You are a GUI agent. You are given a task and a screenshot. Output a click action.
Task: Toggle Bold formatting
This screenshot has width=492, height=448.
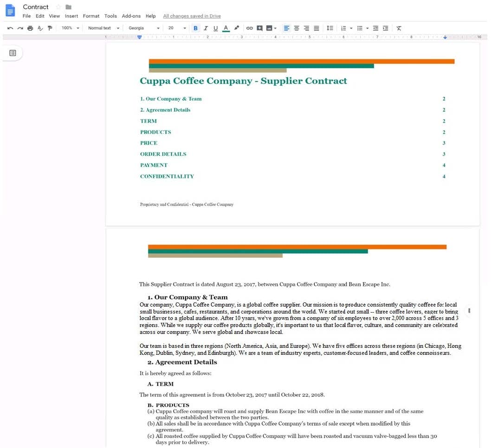[x=195, y=28]
